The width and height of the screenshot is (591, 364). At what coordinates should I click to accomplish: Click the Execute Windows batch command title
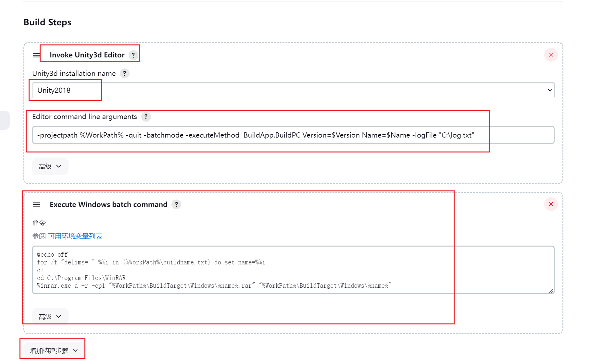coord(108,205)
